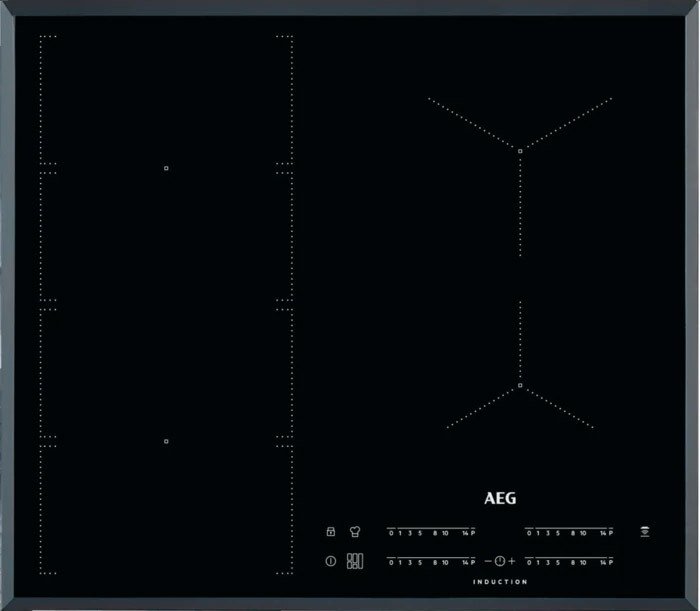Viewport: 700px width, 611px height.
Task: Set upper-left heat slider to 5
Action: pos(420,533)
